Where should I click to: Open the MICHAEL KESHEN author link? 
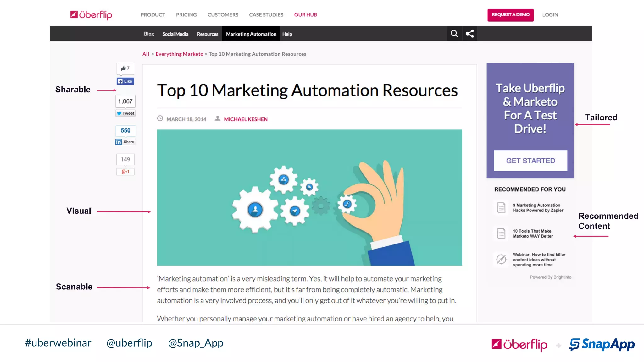pos(246,119)
